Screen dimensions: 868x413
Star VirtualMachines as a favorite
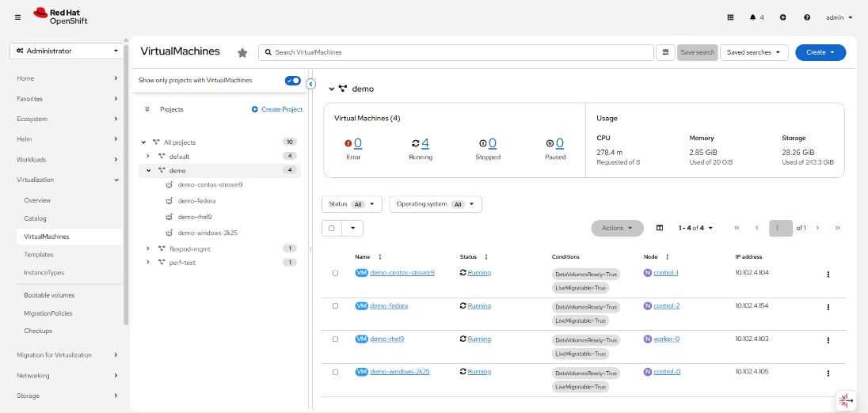pyautogui.click(x=242, y=52)
